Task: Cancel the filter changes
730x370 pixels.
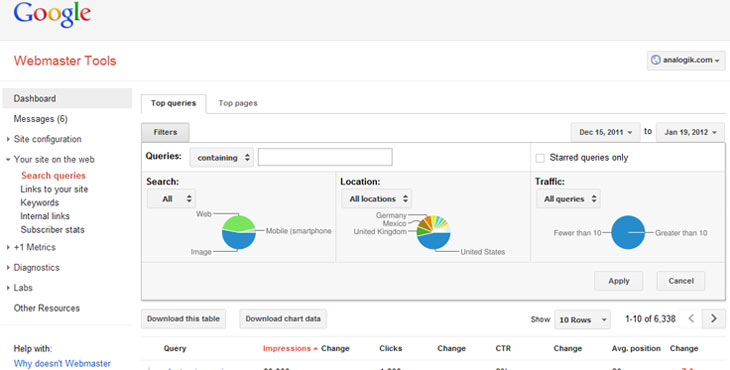Action: (681, 281)
